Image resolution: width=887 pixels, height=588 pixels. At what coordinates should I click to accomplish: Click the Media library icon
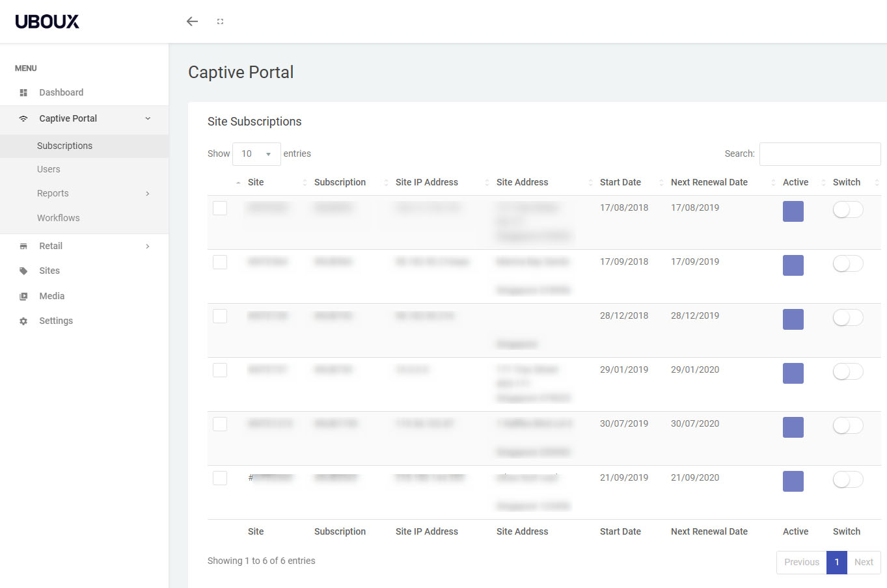[23, 297]
